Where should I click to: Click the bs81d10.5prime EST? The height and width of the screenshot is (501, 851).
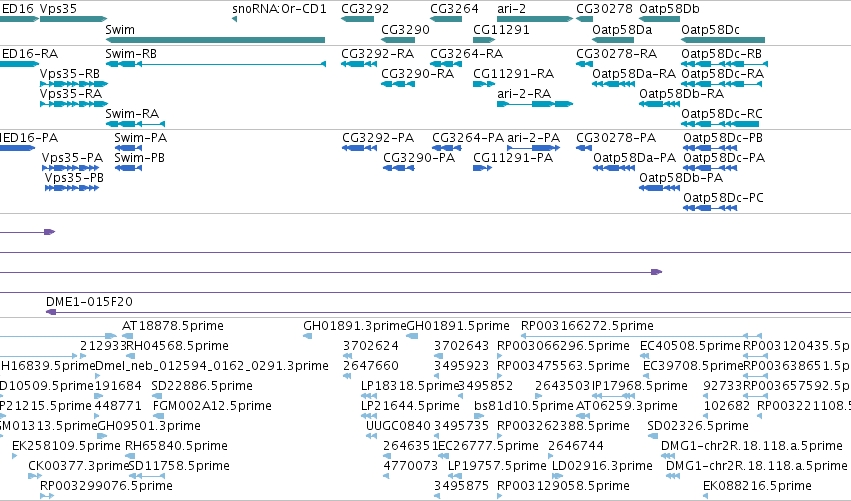(479, 416)
